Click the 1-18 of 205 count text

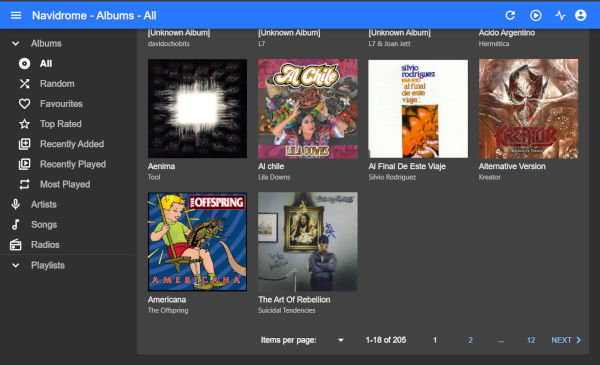[x=386, y=340]
